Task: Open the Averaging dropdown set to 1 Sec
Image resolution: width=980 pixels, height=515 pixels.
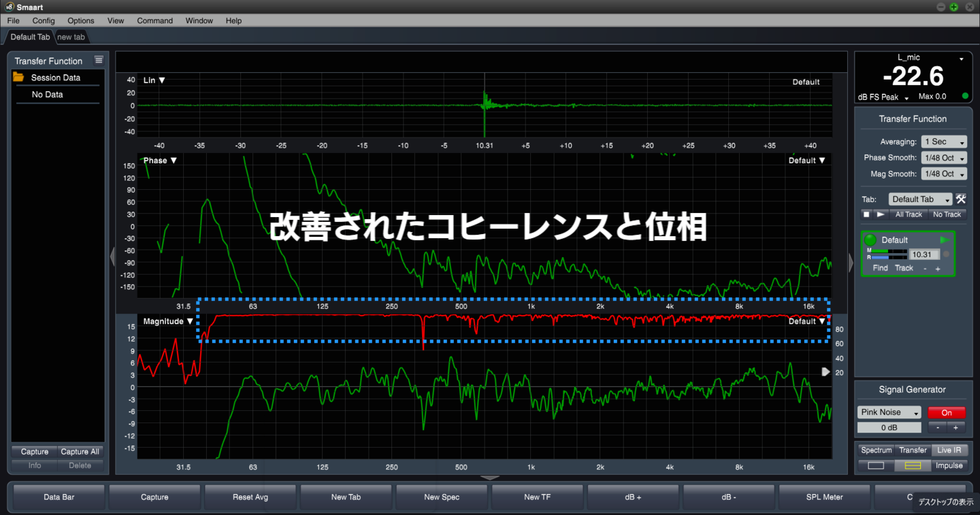Action: [944, 142]
